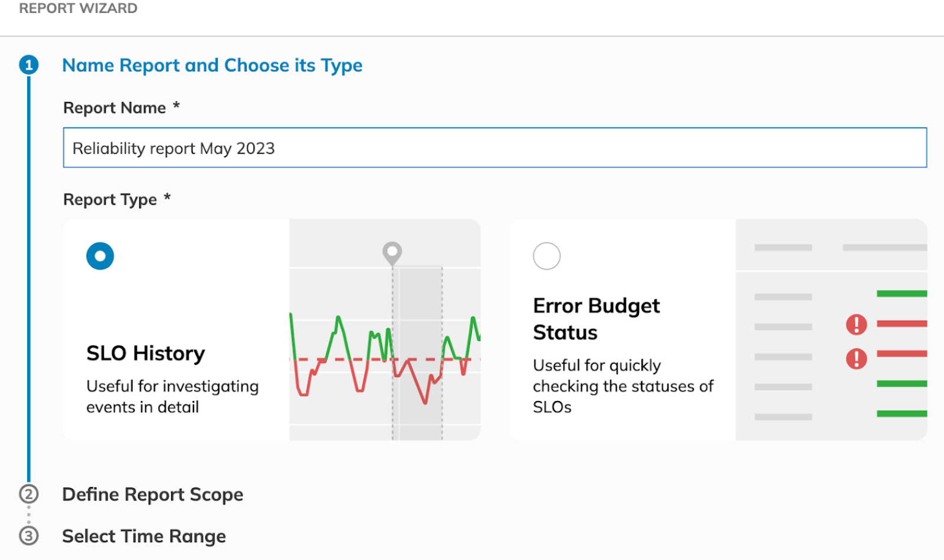This screenshot has width=944, height=560.
Task: Click the step 1 circle icon
Action: (x=29, y=65)
